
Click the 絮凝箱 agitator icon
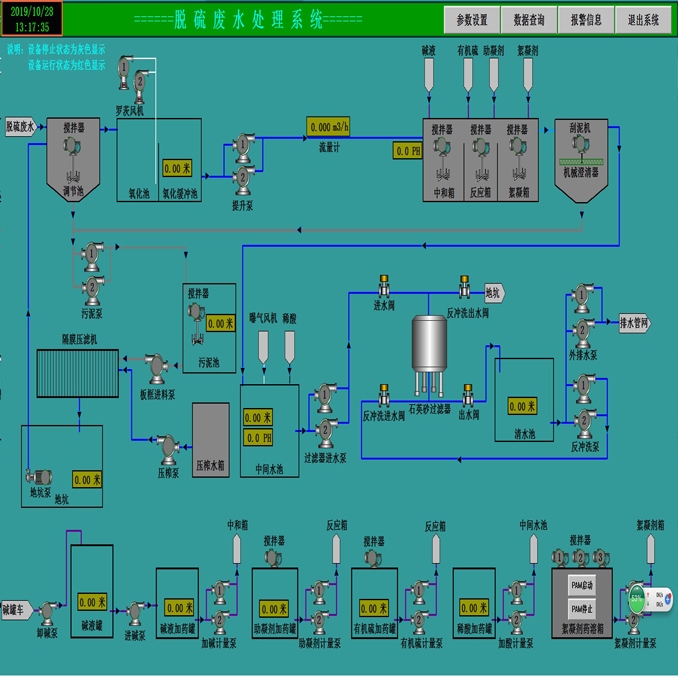[x=518, y=146]
